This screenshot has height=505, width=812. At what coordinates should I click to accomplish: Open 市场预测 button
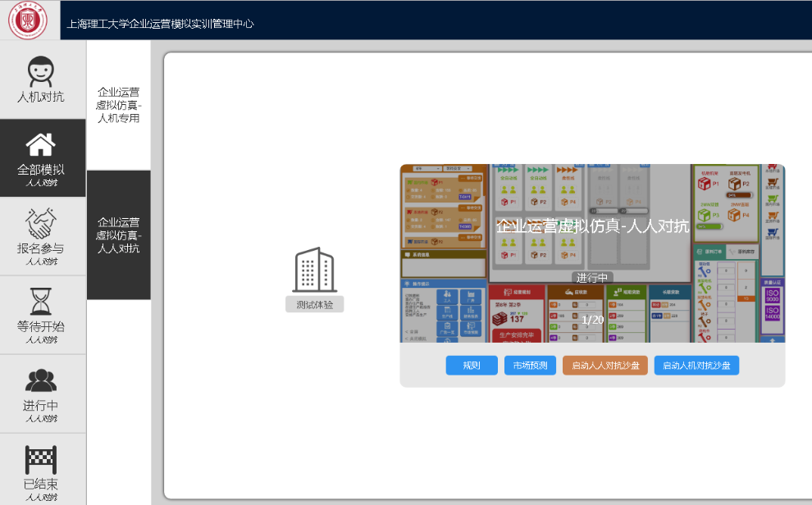[x=531, y=366]
